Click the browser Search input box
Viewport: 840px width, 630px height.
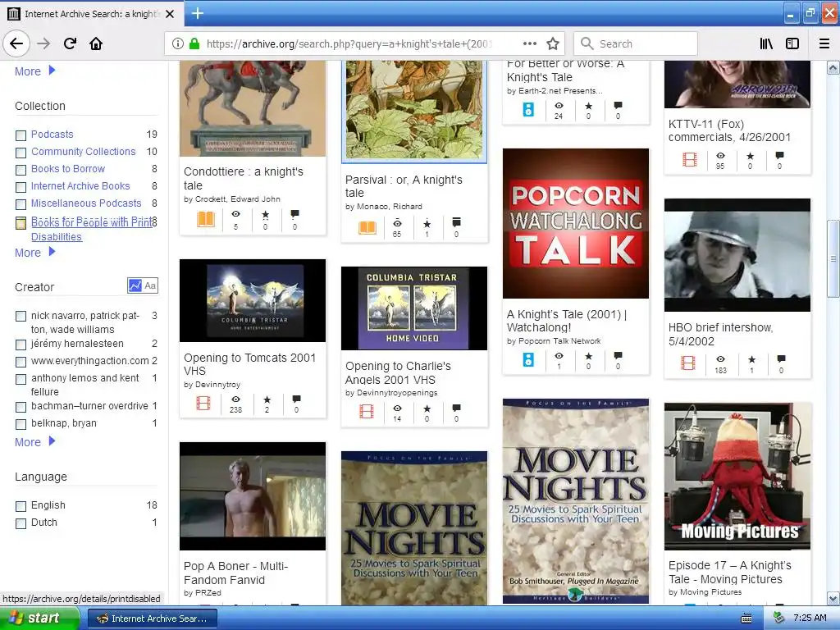click(x=636, y=43)
